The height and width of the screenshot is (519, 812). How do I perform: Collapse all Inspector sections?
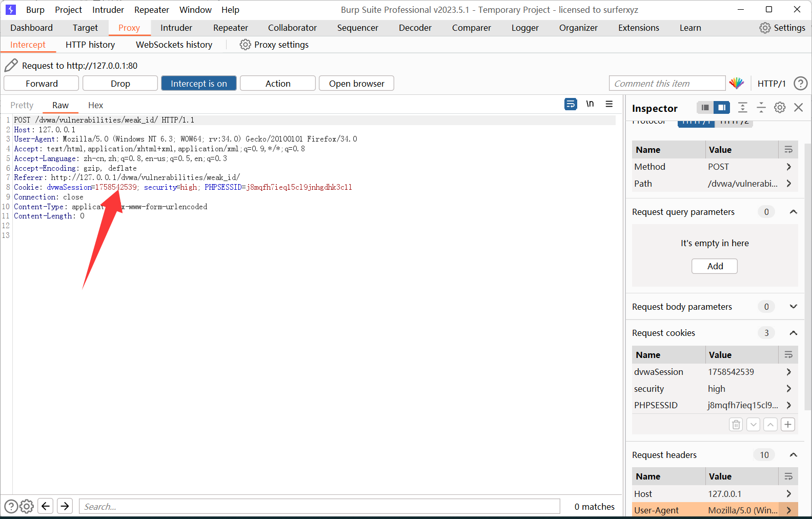tap(761, 108)
